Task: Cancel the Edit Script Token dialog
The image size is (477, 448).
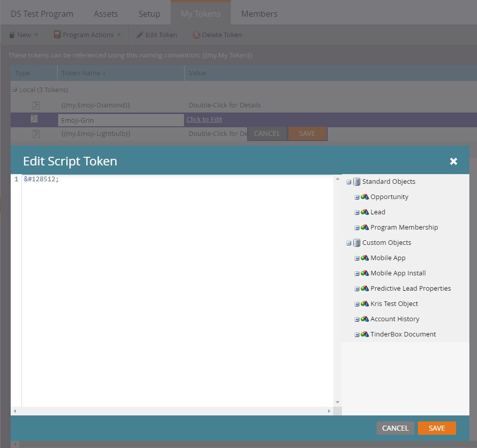Action: tap(395, 428)
